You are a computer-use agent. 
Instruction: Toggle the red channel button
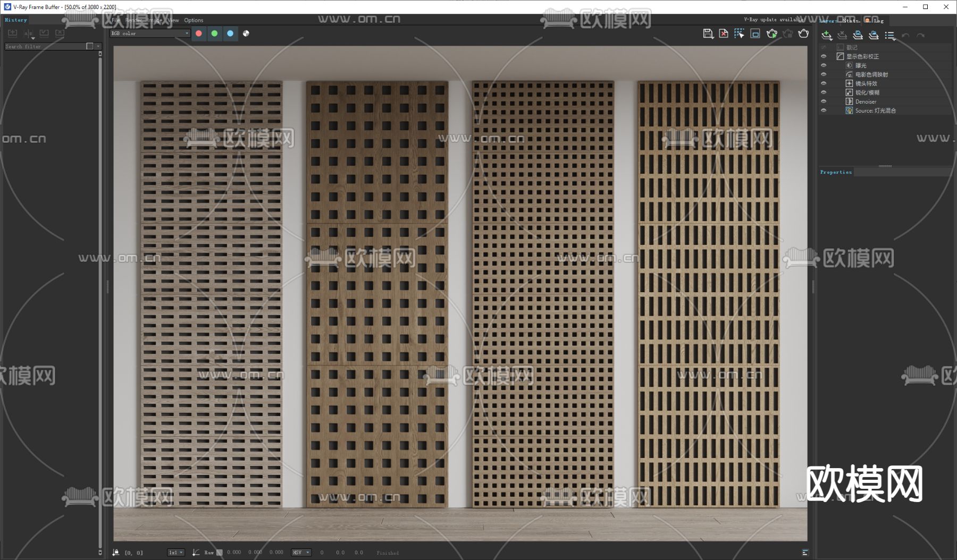click(x=199, y=33)
